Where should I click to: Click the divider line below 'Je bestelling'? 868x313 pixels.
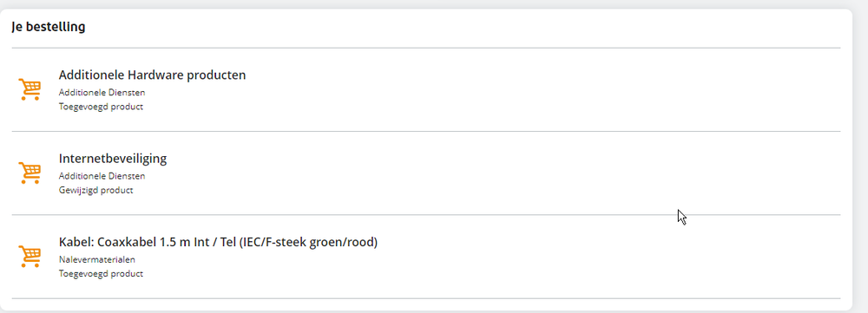tap(425, 48)
